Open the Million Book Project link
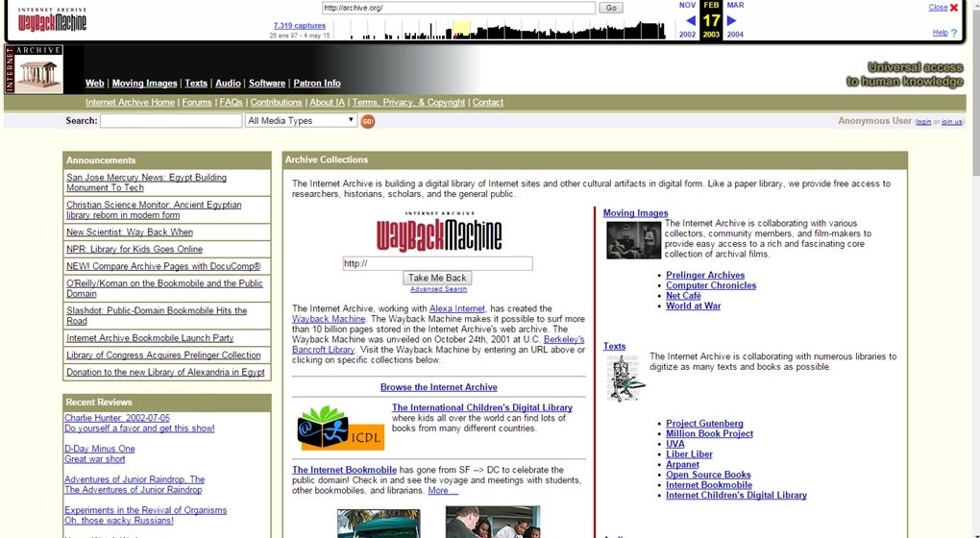 click(x=709, y=433)
